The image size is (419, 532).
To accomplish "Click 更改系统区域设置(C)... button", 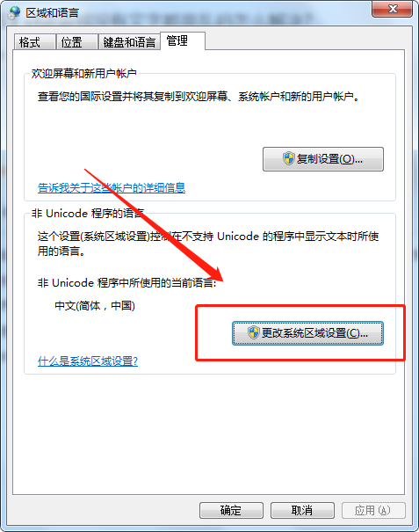I will 307,333.
